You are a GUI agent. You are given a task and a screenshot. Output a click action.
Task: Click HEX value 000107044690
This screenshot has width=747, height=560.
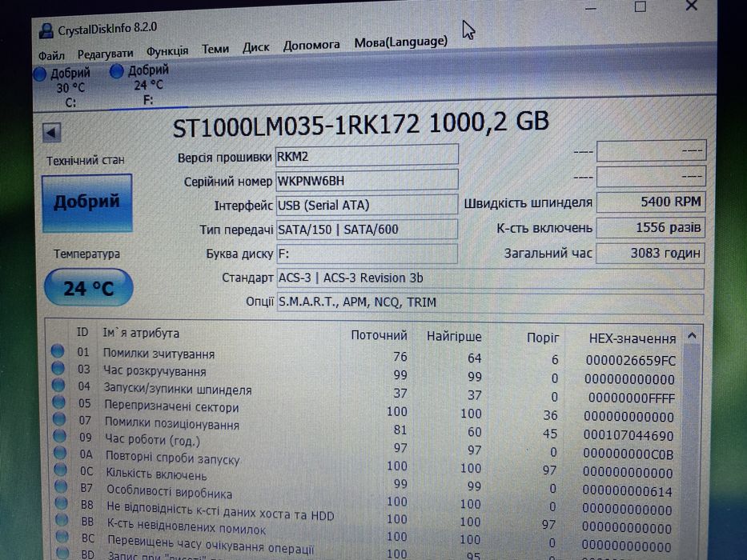629,436
